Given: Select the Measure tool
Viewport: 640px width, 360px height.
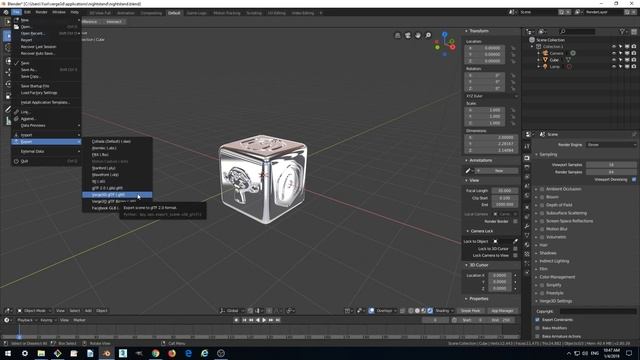Looking at the screenshot, I should 8,121.
